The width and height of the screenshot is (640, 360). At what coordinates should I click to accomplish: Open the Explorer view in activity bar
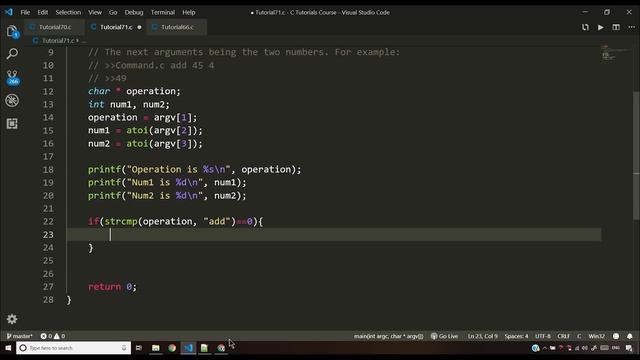[12, 31]
